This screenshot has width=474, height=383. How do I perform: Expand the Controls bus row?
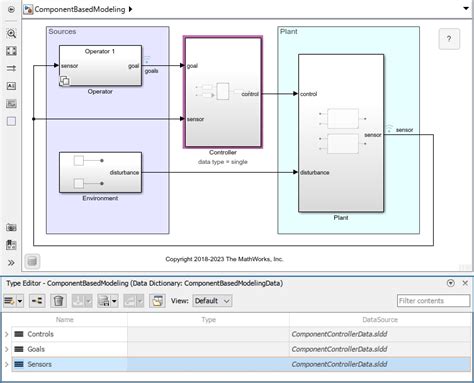click(x=6, y=334)
